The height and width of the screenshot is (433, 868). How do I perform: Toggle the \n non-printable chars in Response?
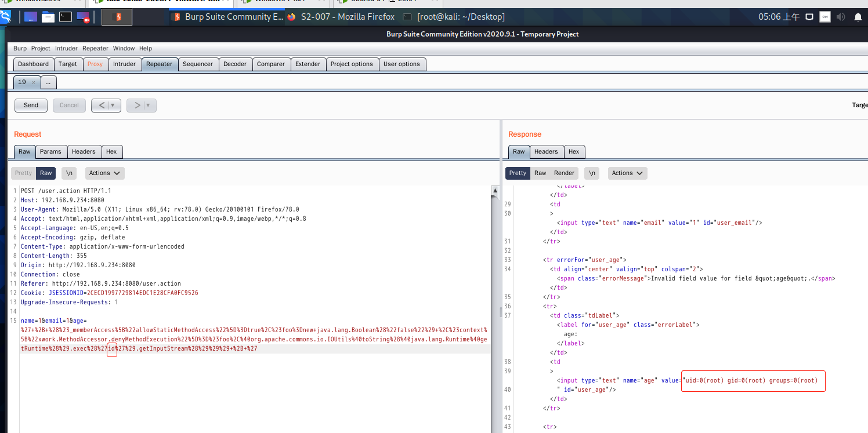coord(592,173)
